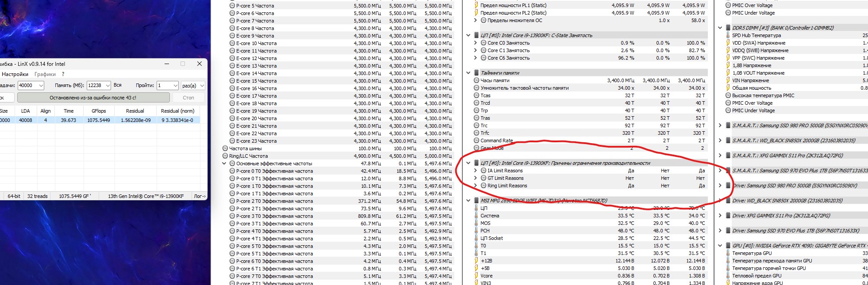Click the thermometer icon beside MOS temperature
Image resolution: width=868 pixels, height=285 pixels.
476,223
